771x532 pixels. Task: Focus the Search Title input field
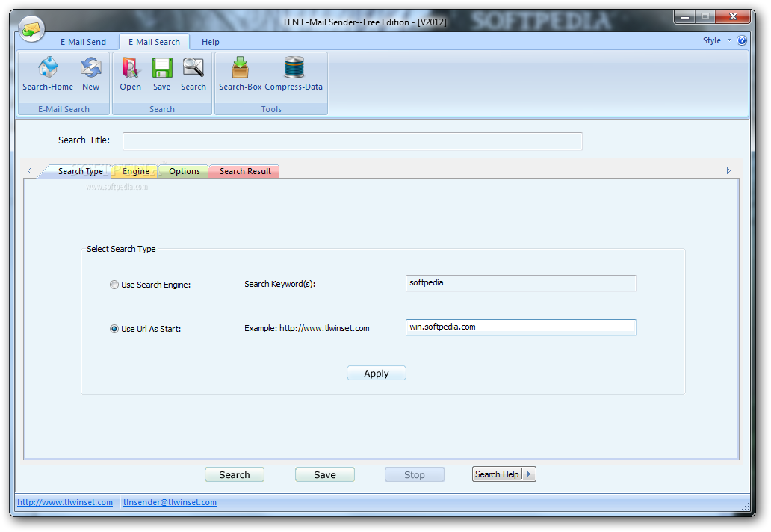(x=353, y=142)
